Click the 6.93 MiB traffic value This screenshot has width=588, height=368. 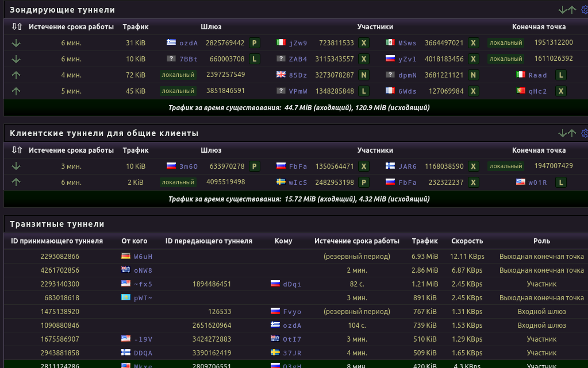click(x=425, y=256)
